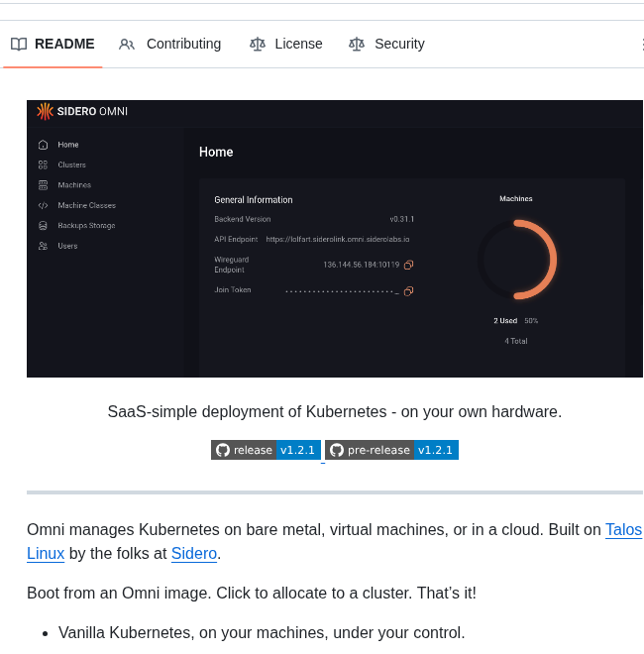Screen dimensions: 644x654
Task: Switch to the Contributing tab
Action: point(170,44)
